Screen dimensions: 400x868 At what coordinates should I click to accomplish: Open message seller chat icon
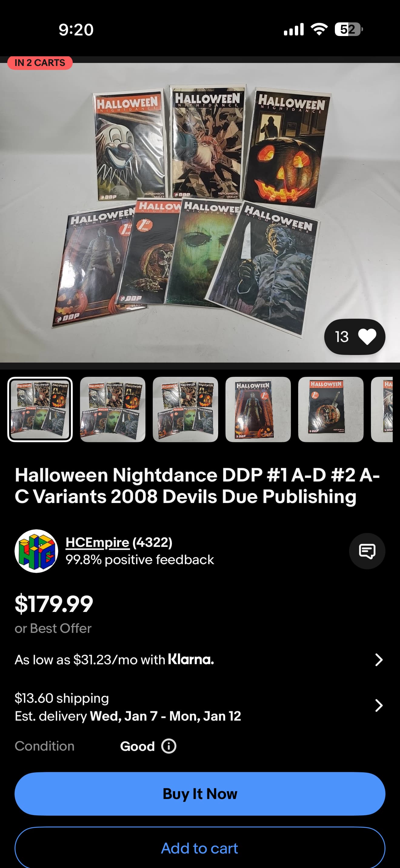367,551
